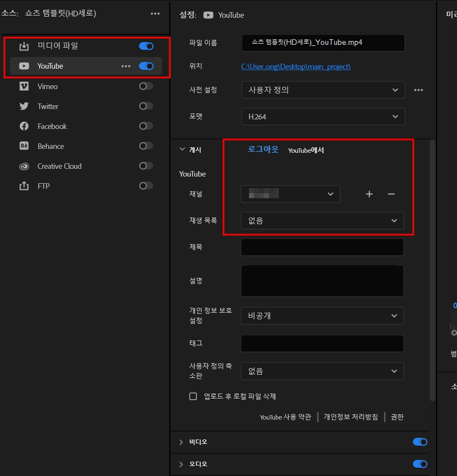Image resolution: width=457 pixels, height=476 pixels.
Task: Check 업로드 후 로컬 파일 삭제 checkbox
Action: click(193, 396)
